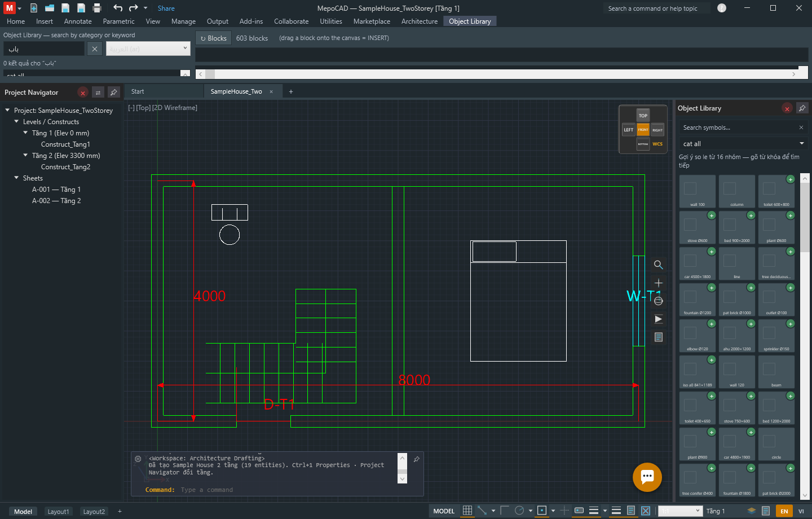
Task: Click the play arrow icon in the navigation bar
Action: pyautogui.click(x=658, y=319)
